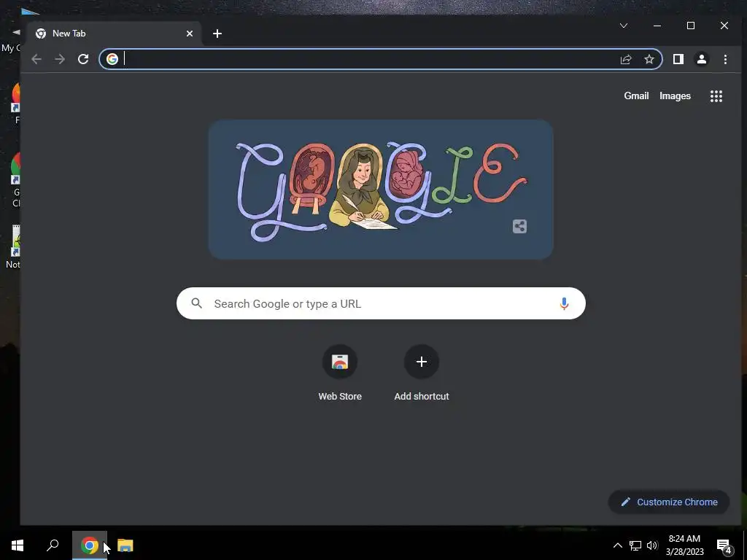Maximize the Chrome window
This screenshot has width=747, height=560.
click(x=691, y=26)
